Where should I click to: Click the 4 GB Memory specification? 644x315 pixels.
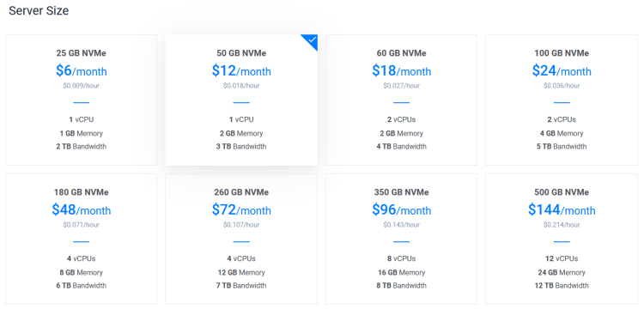(x=562, y=134)
